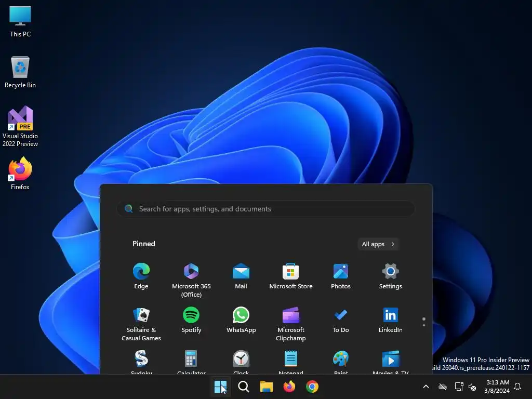Screen dimensions: 532x399
Task: Launch LinkedIn from pinned apps
Action: tap(391, 320)
